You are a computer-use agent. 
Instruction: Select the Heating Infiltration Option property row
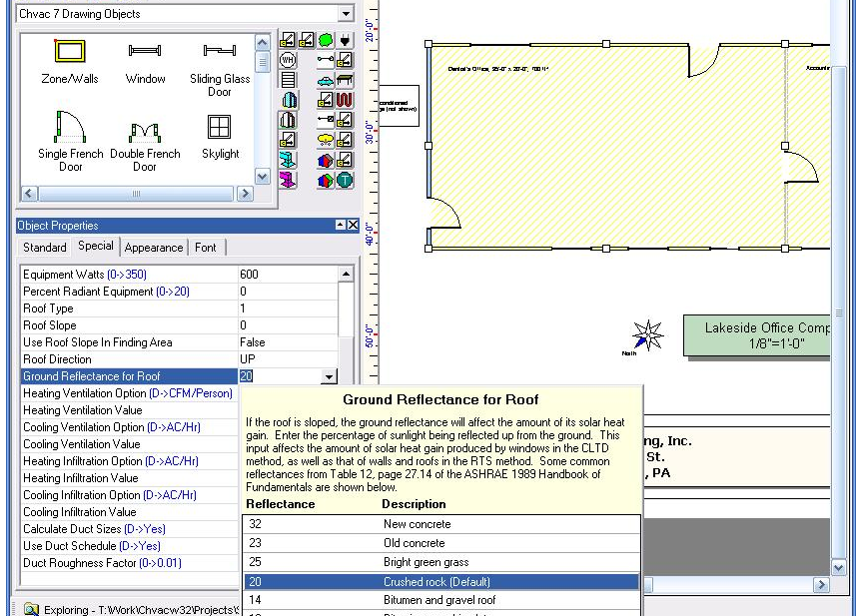(x=130, y=461)
